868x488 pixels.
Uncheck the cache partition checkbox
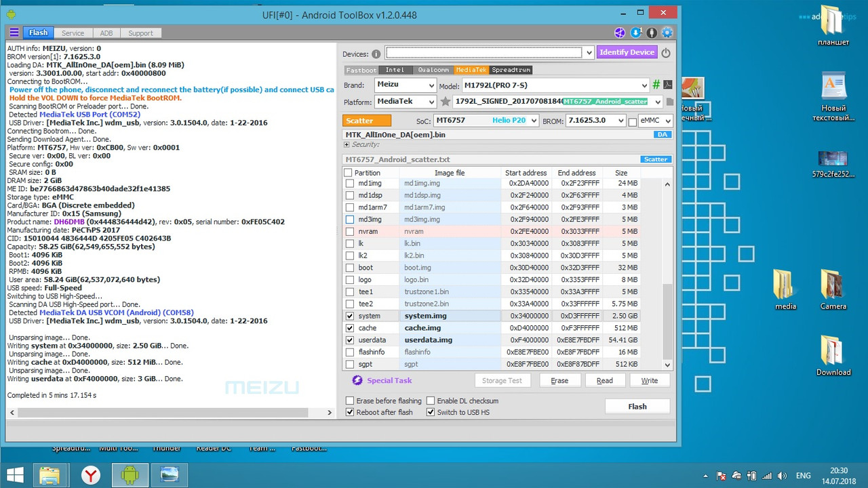(x=350, y=328)
